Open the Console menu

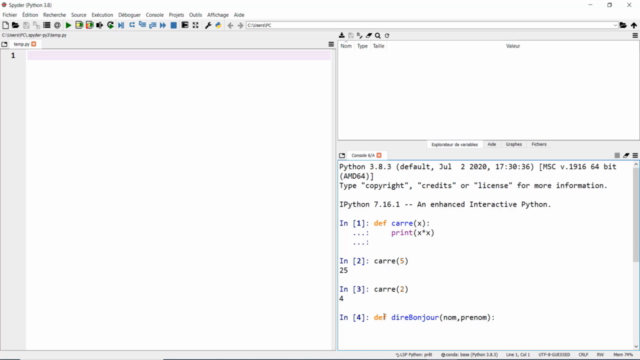155,15
